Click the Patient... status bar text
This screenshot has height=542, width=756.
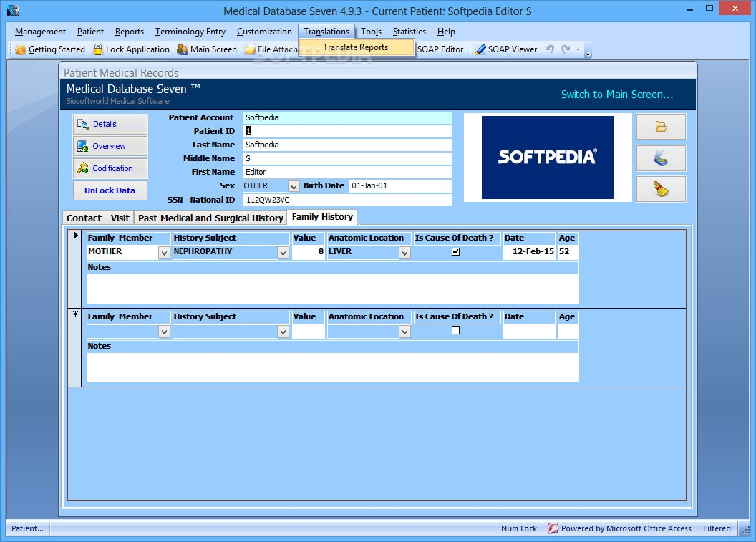point(27,528)
